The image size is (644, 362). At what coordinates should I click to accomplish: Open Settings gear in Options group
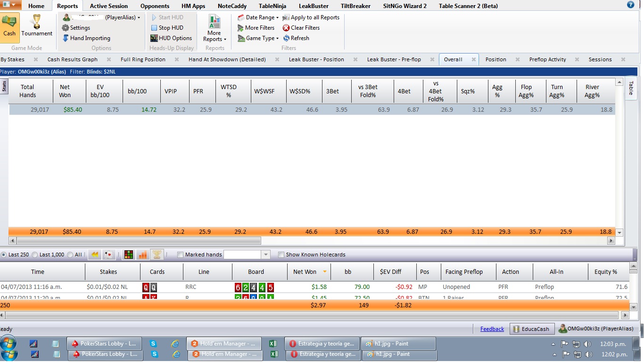click(x=76, y=28)
